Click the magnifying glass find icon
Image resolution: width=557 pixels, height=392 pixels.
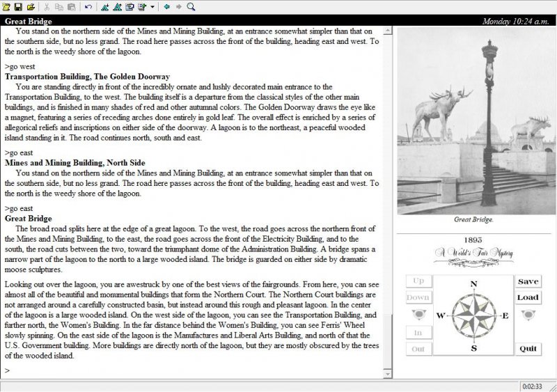191,7
